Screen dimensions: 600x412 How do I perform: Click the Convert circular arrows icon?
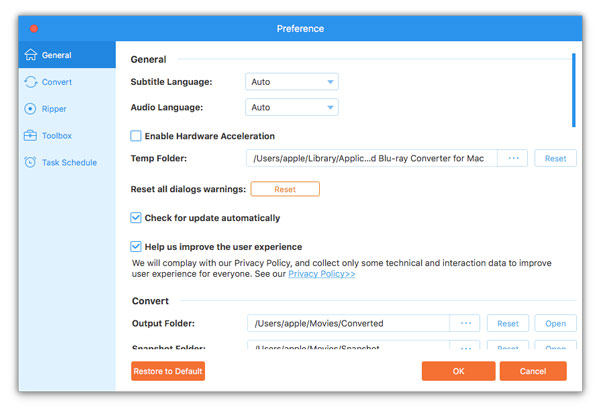click(x=31, y=82)
